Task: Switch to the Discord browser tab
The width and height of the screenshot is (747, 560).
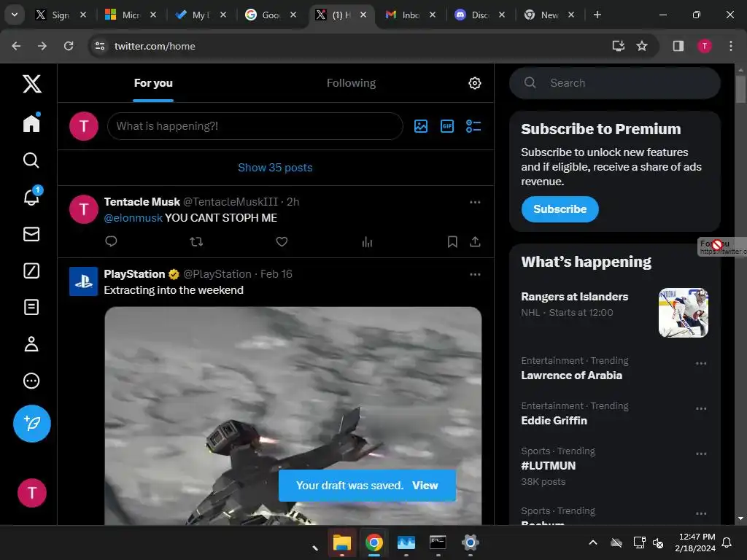Action: [x=479, y=15]
